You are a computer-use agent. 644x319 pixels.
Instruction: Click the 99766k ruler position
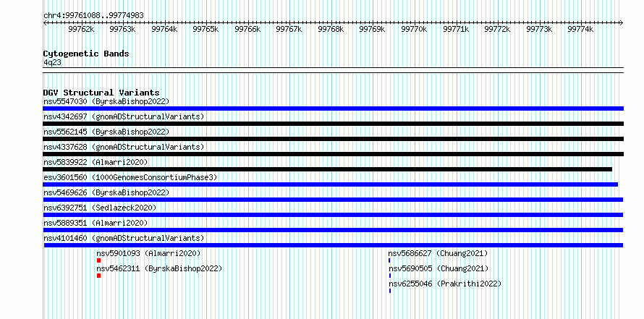click(x=247, y=29)
